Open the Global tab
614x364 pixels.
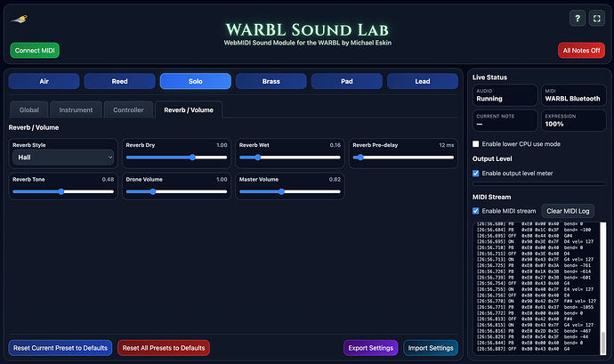coord(29,109)
